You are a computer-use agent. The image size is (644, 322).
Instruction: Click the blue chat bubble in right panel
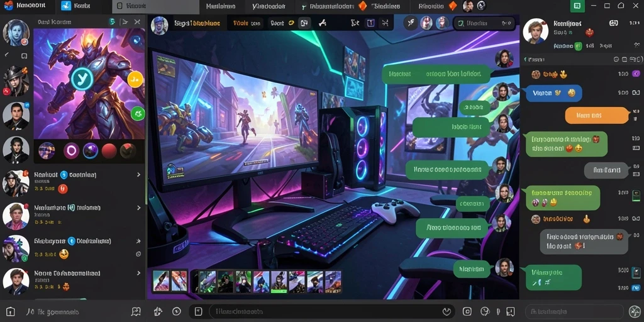pos(554,93)
